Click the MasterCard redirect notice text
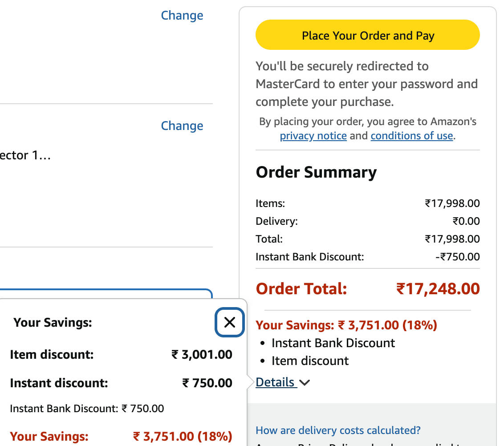504x446 pixels. point(366,84)
